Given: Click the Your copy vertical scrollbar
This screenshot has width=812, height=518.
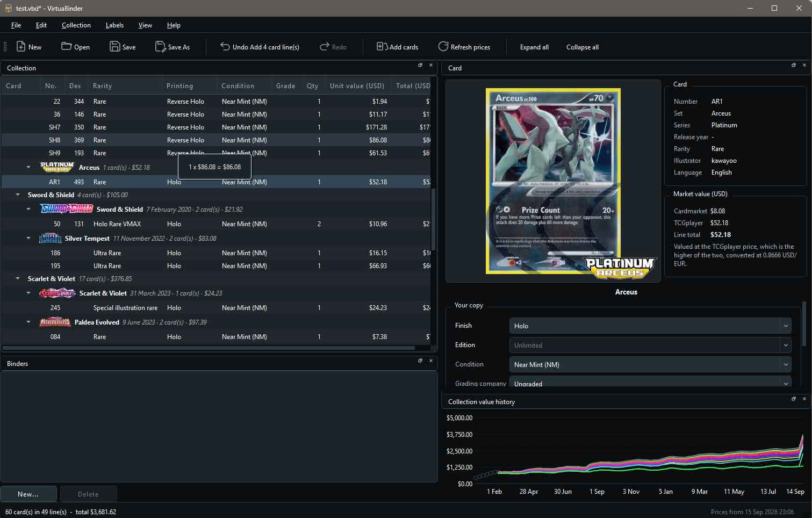Looking at the screenshot, I should click(x=804, y=323).
